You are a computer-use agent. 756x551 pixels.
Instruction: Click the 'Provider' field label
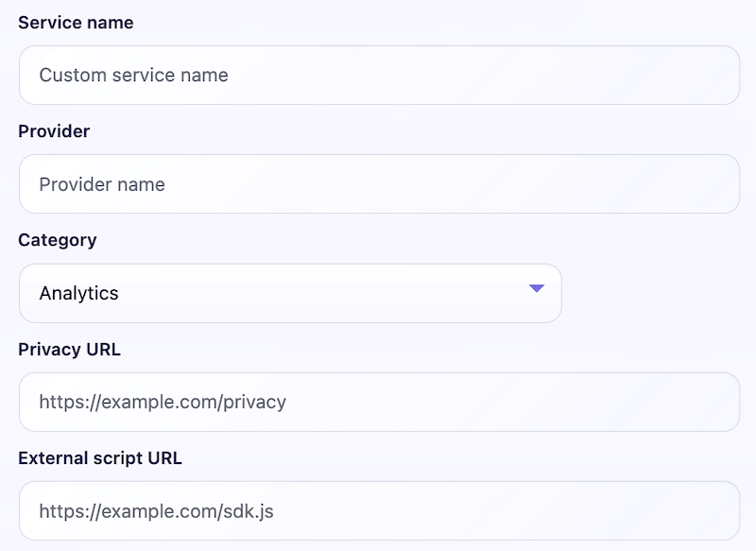click(x=54, y=131)
